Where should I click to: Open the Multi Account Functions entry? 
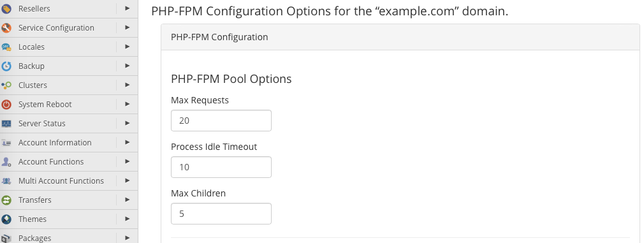point(61,181)
